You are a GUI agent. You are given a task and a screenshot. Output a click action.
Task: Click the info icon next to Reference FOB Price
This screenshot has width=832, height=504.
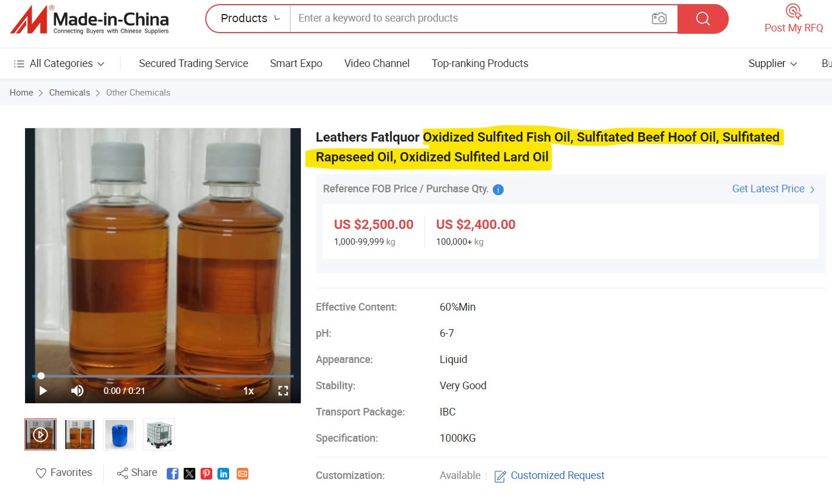pyautogui.click(x=499, y=189)
